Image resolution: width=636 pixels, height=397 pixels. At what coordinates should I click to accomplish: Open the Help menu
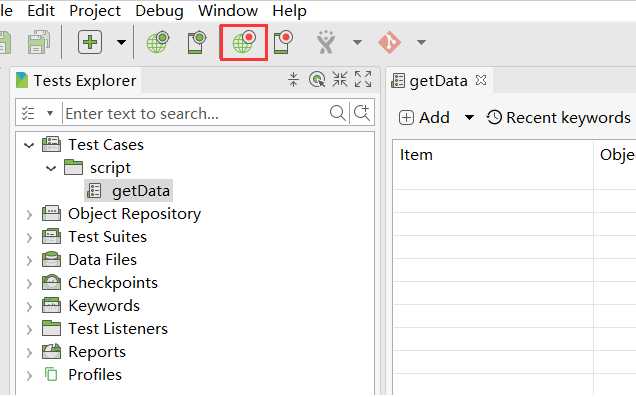(289, 11)
